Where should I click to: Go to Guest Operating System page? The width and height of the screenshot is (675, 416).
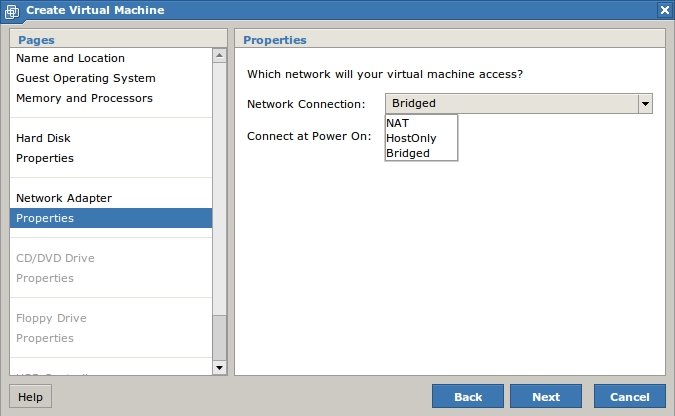click(111, 78)
